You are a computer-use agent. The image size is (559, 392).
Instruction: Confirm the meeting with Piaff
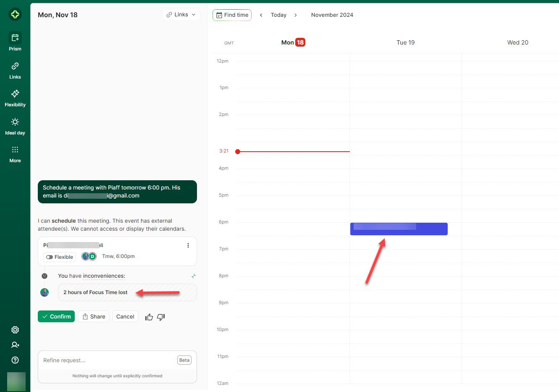(x=56, y=316)
